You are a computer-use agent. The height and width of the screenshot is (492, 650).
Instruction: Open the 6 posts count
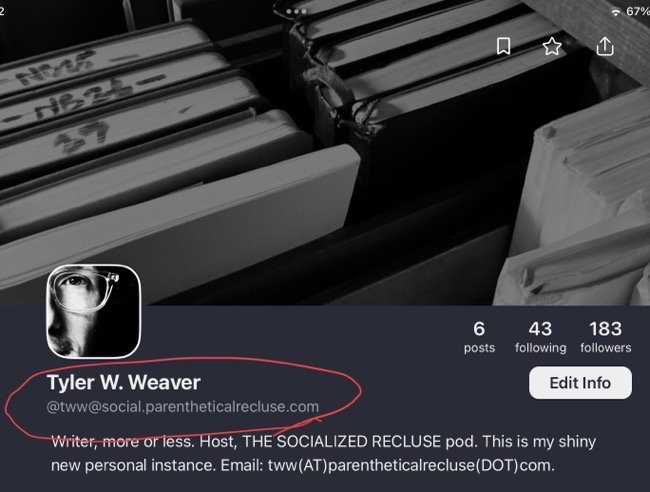click(479, 337)
